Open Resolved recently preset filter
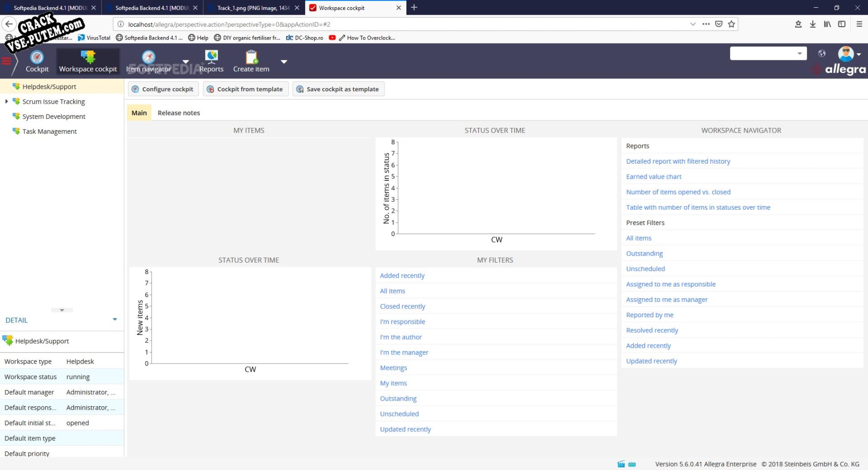This screenshot has width=868, height=470. click(652, 331)
